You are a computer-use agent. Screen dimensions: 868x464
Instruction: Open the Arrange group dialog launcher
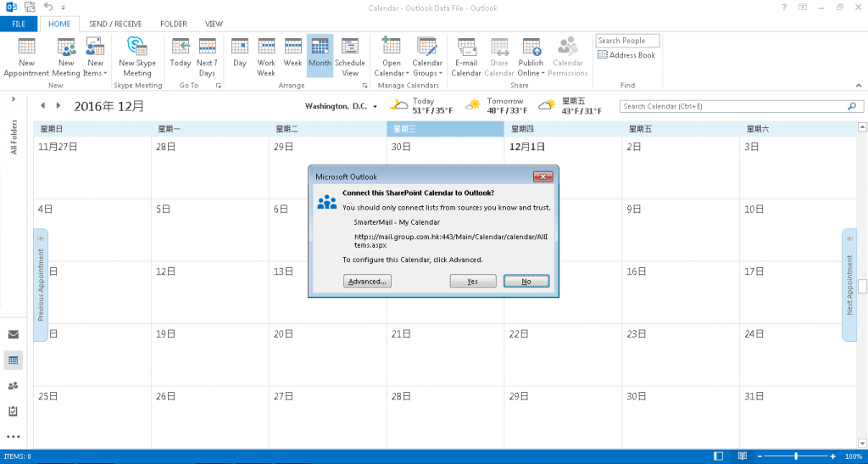(364, 86)
